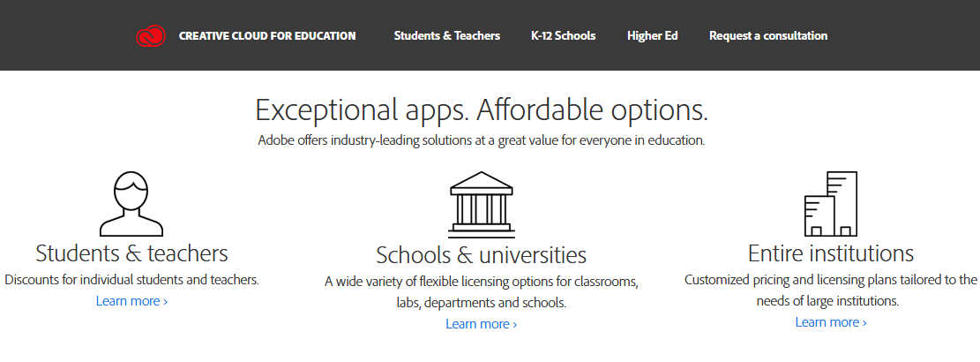Open the Creative Cloud for Education home link

(267, 36)
